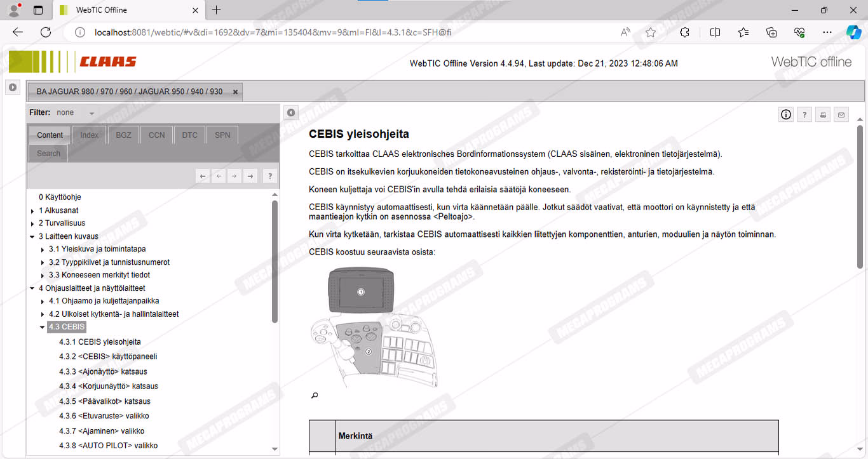
Task: Enable split screen in the browser
Action: 715,32
